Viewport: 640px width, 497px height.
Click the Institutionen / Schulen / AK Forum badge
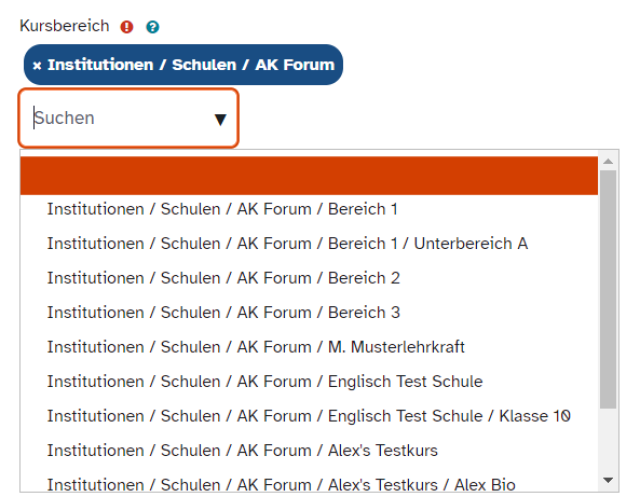[190, 65]
